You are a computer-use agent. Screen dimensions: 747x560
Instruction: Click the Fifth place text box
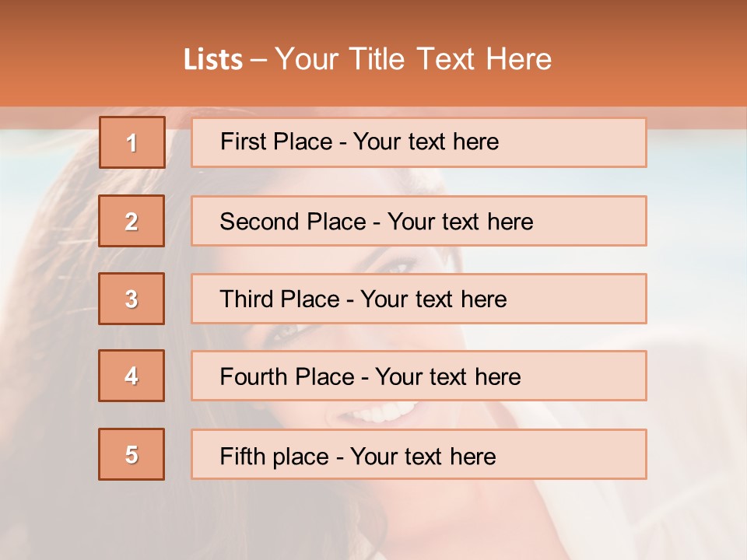pyautogui.click(x=419, y=454)
